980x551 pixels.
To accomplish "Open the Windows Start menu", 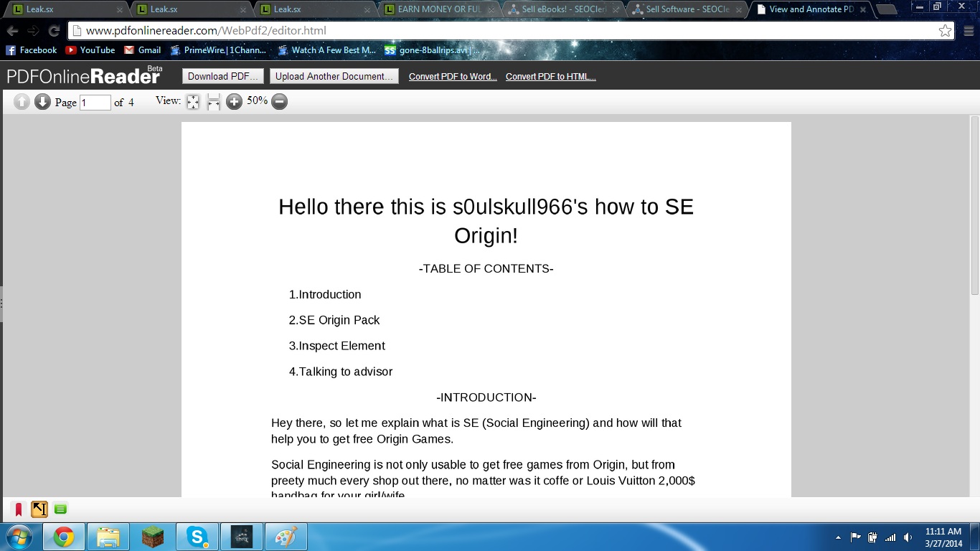I will tap(19, 537).
